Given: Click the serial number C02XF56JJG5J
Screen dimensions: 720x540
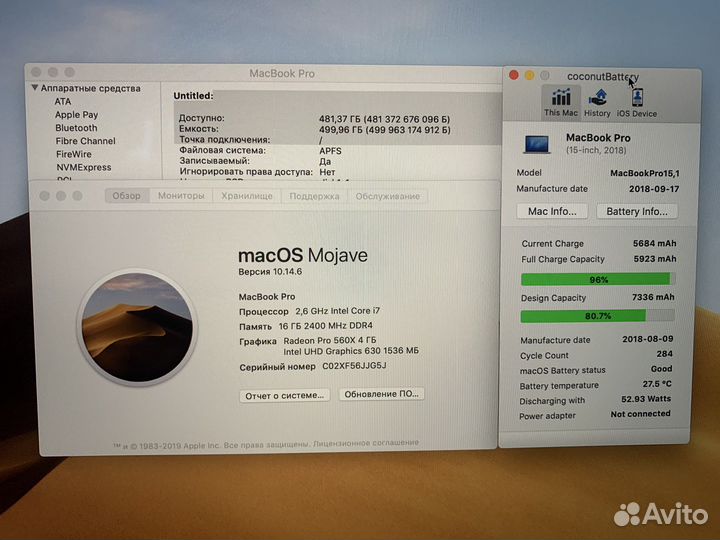Looking at the screenshot, I should 354,366.
